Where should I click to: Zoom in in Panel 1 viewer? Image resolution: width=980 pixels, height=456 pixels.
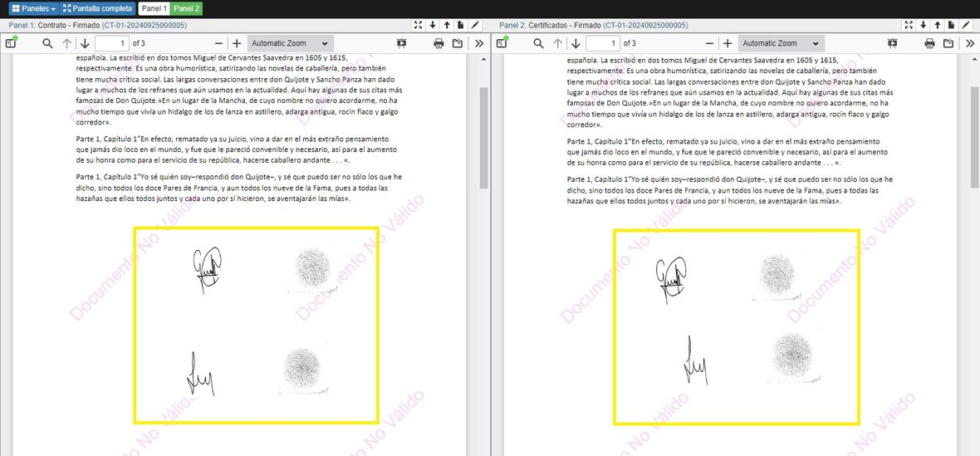tap(236, 43)
